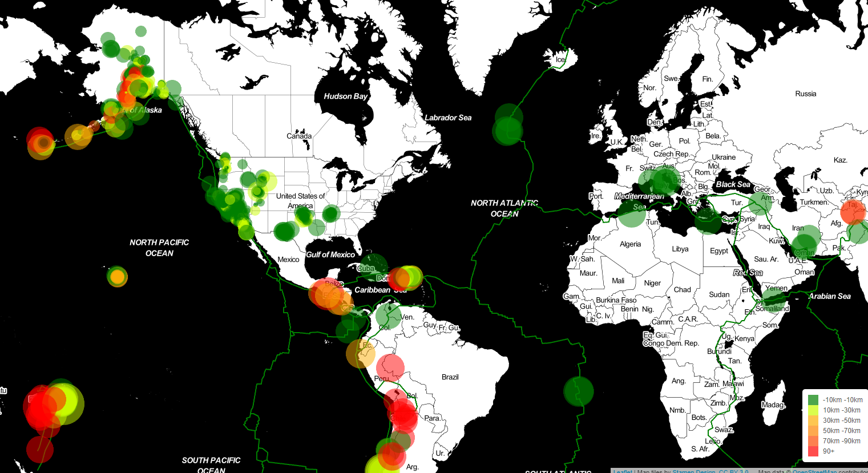The width and height of the screenshot is (868, 473).
Task: Select the green earthquake marker near Algeria's coast
Action: [x=632, y=213]
